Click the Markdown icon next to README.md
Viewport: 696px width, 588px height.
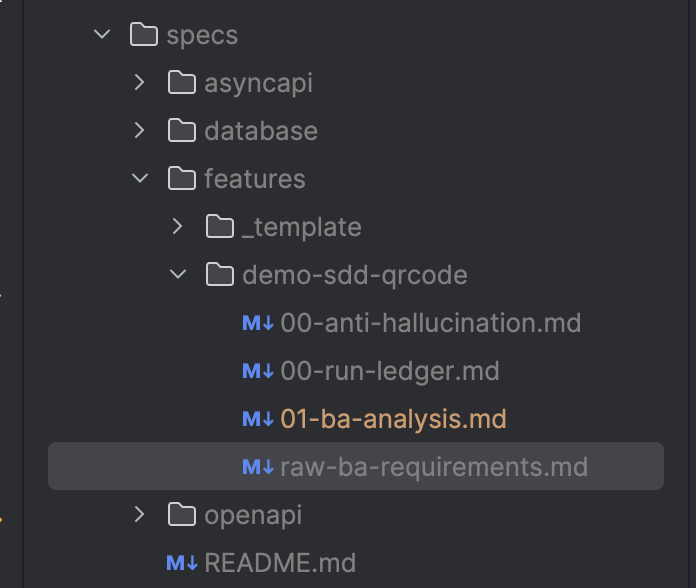182,563
